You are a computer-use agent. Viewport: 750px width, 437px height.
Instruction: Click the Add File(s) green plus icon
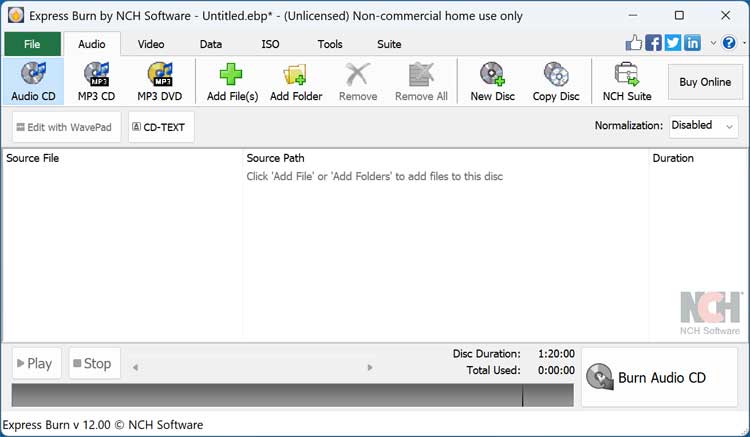(x=231, y=75)
